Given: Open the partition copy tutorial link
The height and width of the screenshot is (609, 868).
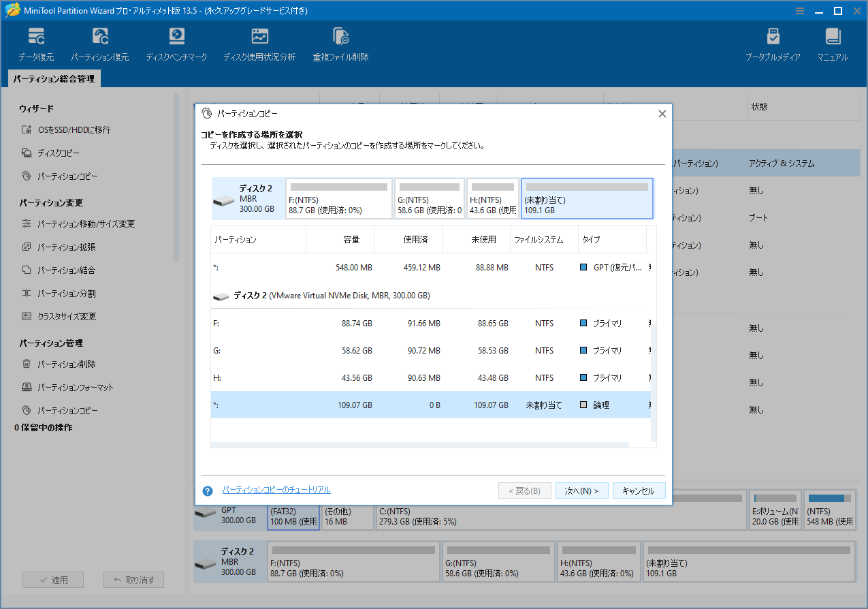Looking at the screenshot, I should (x=276, y=490).
